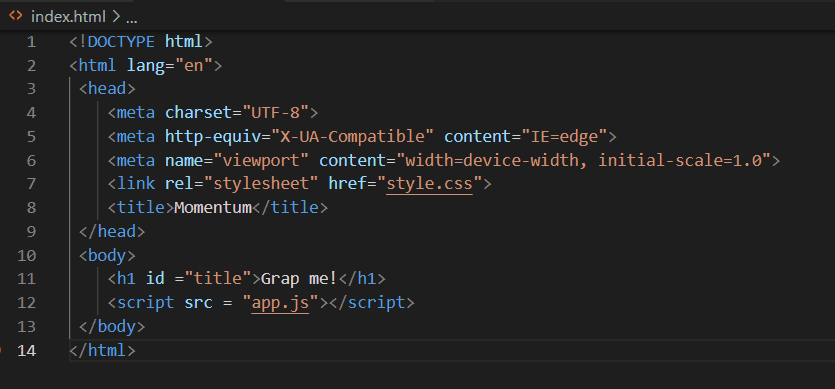Place cursor in Momentum title text
Screen dimensions: 835x389
point(212,208)
